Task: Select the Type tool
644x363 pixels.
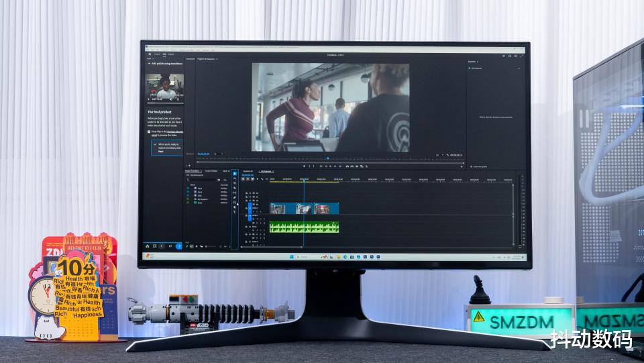Action: 235,212
